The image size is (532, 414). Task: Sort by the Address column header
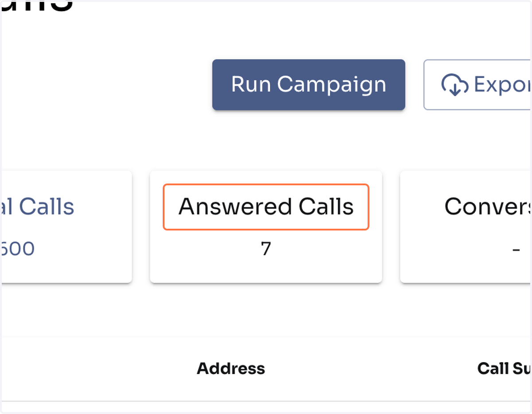tap(231, 368)
